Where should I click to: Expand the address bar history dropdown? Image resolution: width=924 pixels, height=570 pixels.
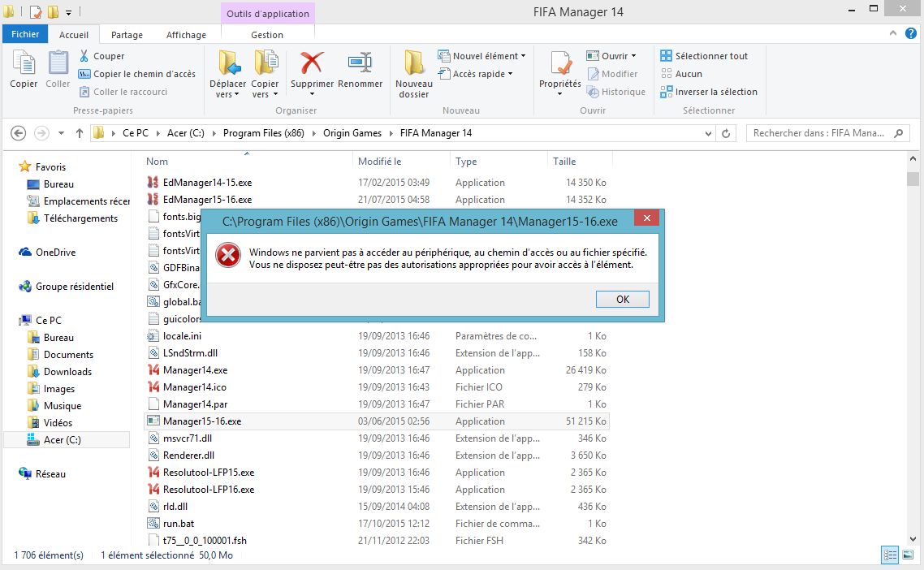[708, 134]
